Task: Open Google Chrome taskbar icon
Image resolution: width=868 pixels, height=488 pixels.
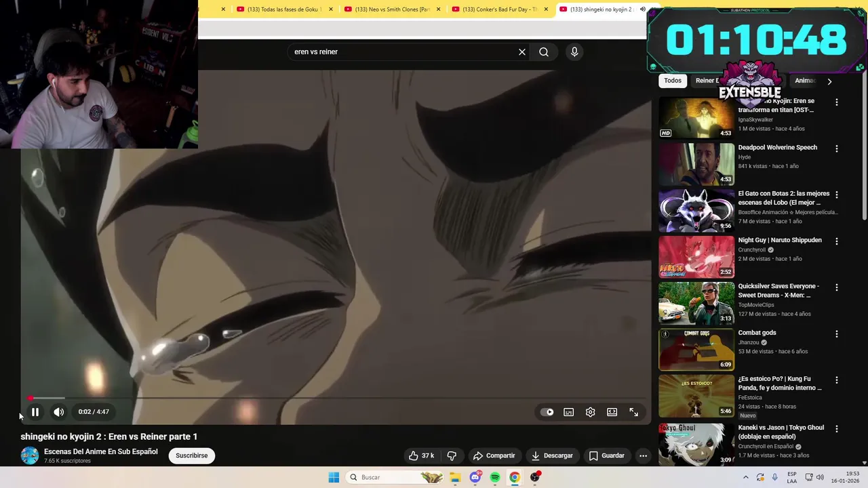Action: (515, 477)
